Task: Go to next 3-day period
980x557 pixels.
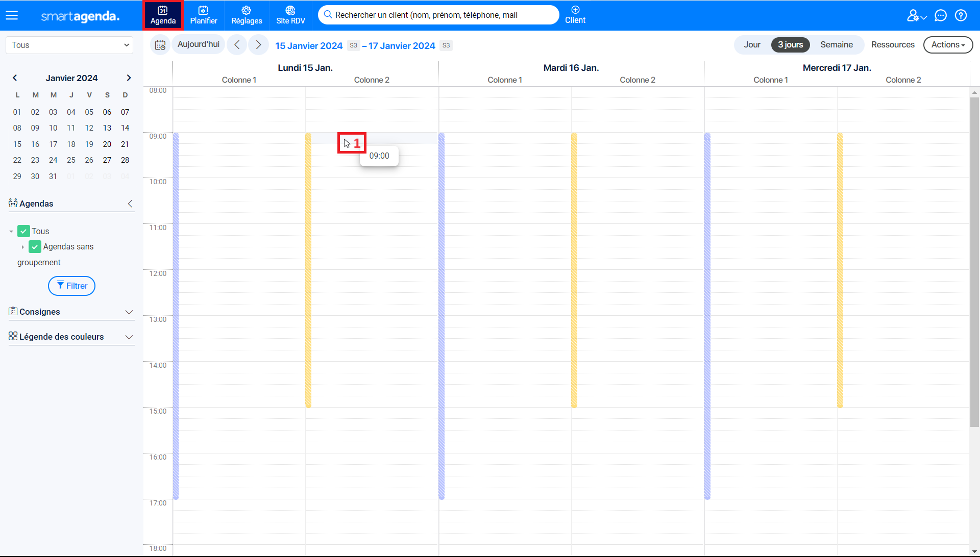Action: coord(258,45)
